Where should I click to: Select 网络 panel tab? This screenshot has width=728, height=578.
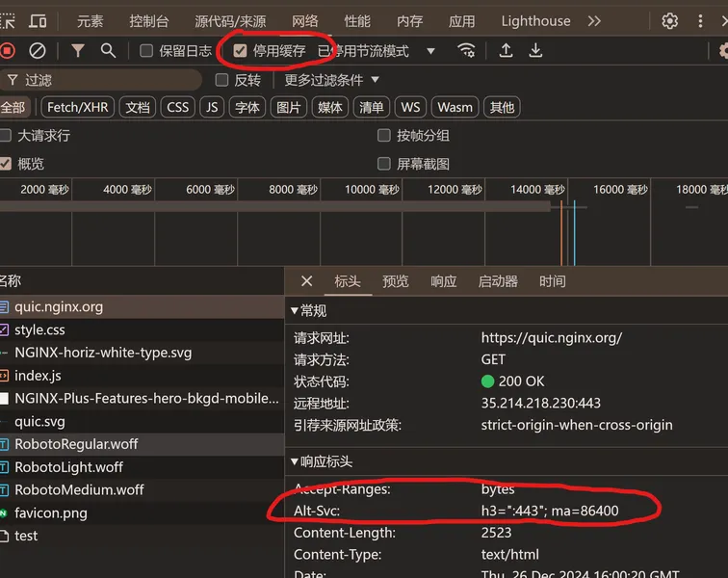tap(305, 21)
